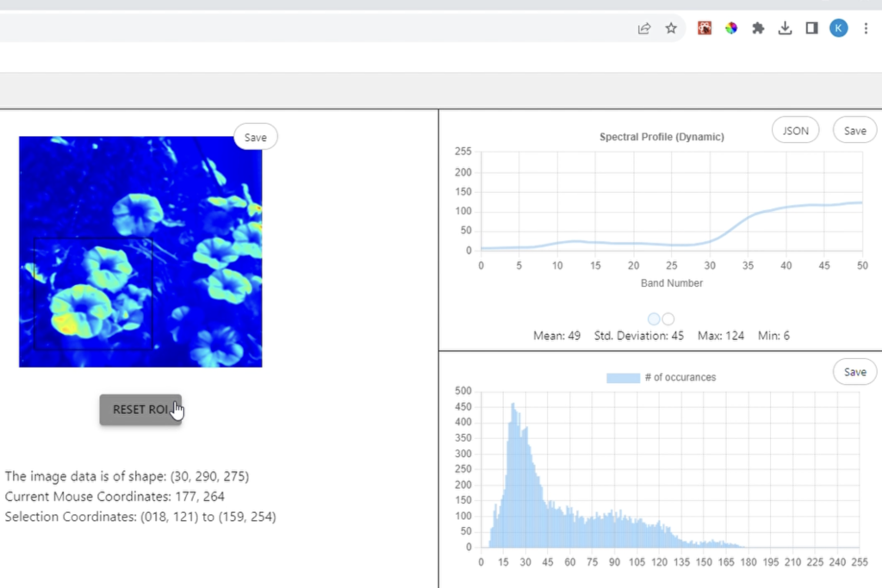Click the JSON button on Spectral Profile
The width and height of the screenshot is (882, 588).
[x=795, y=131]
